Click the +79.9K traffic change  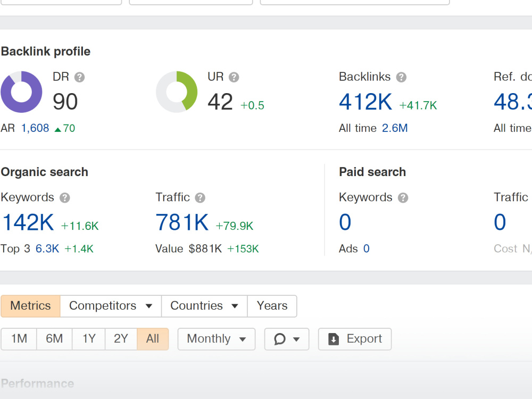[235, 226]
